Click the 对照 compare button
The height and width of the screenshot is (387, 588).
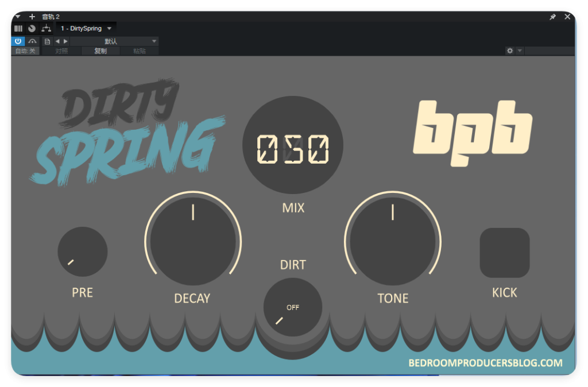[61, 51]
